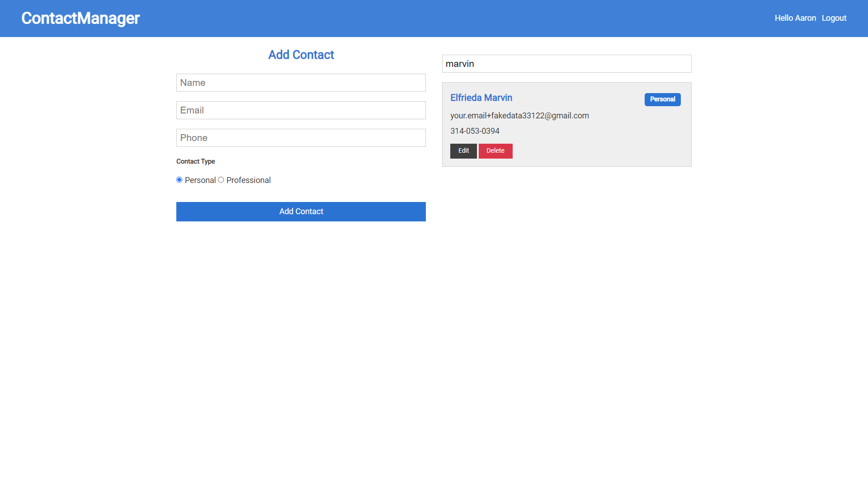The height and width of the screenshot is (488, 868).
Task: Click the phone number 314-053-0394
Action: pyautogui.click(x=475, y=131)
